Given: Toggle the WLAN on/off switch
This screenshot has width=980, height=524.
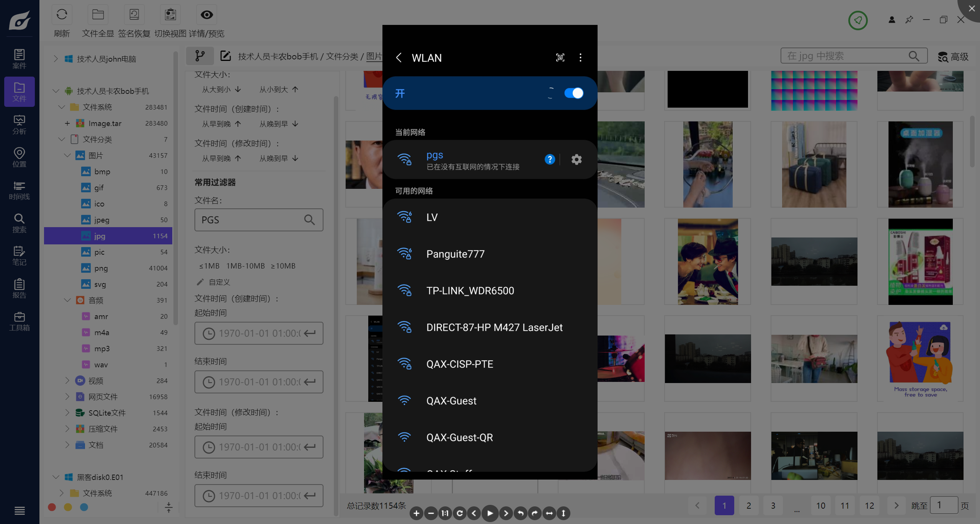Looking at the screenshot, I should [573, 93].
